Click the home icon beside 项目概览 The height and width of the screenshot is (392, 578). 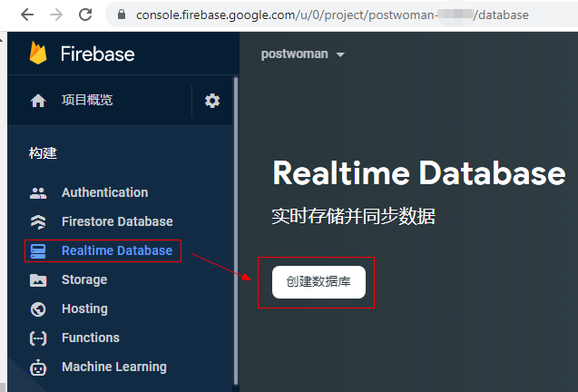(x=38, y=101)
